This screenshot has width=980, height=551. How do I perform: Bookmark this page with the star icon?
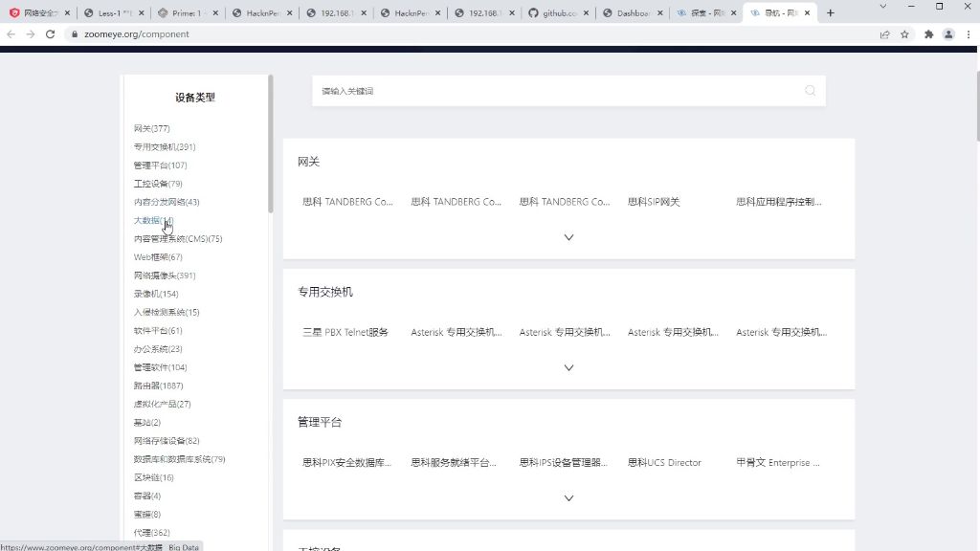[x=905, y=34]
